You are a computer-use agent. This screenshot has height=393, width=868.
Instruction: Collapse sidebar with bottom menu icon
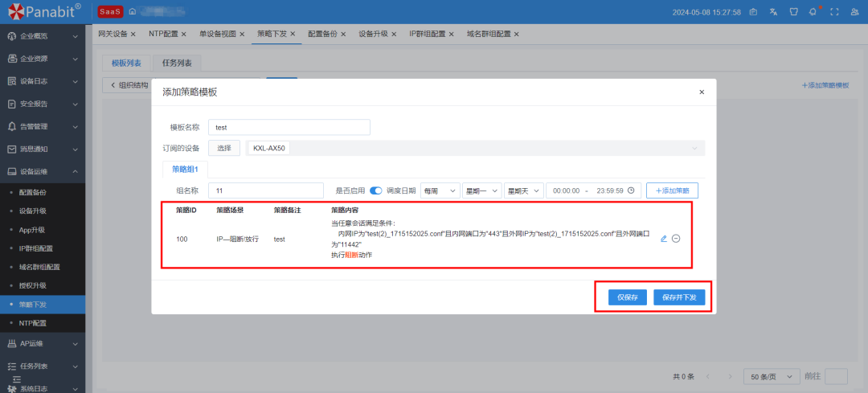(x=17, y=379)
